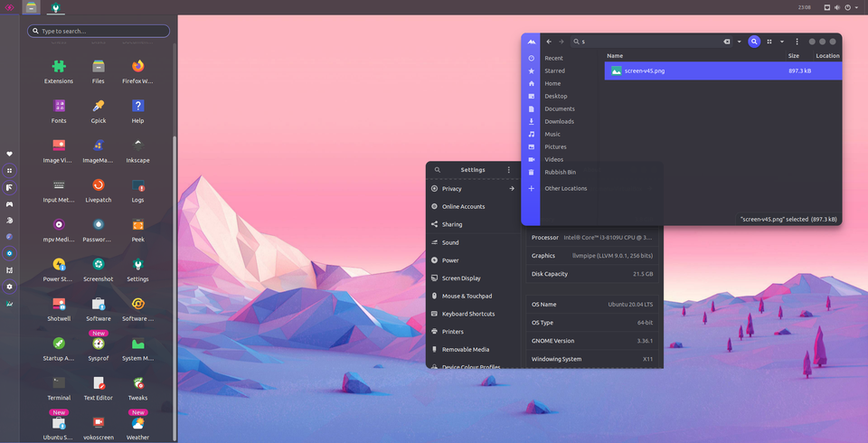Go back in the file manager

[x=549, y=42]
